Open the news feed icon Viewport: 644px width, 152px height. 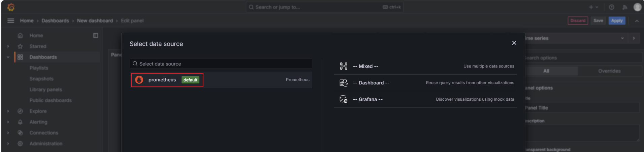click(625, 7)
